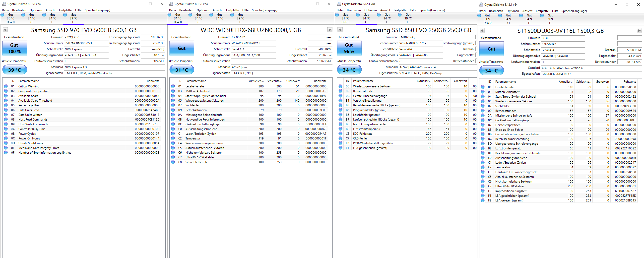
Task: Open Ansicht menu in Samsung 970 EVO window
Action: (51, 10)
